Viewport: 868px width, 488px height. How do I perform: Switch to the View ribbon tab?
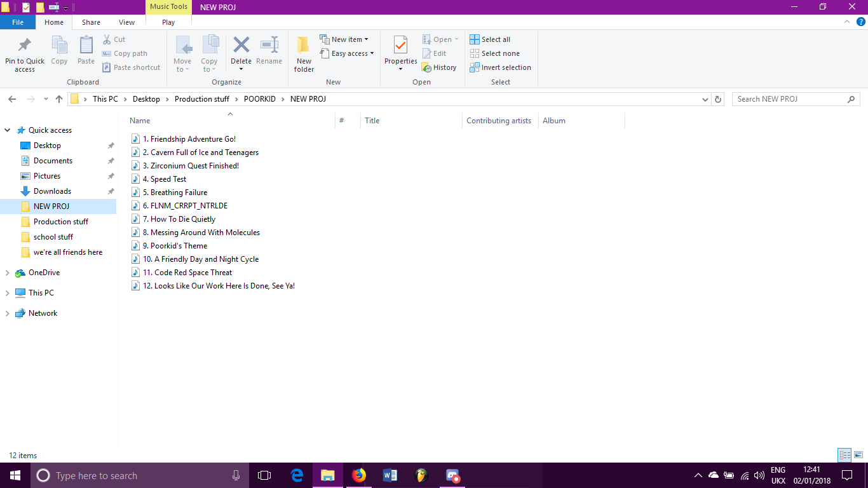click(x=127, y=22)
